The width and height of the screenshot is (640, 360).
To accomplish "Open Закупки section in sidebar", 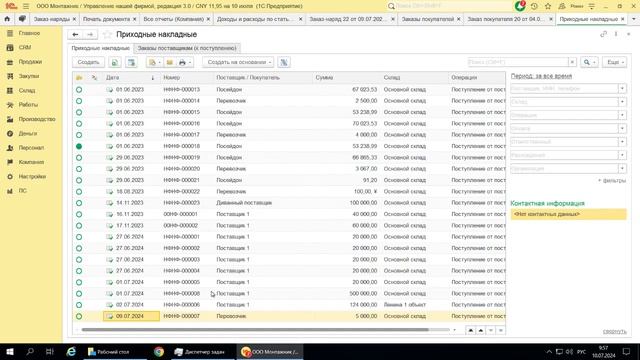I will click(x=29, y=76).
